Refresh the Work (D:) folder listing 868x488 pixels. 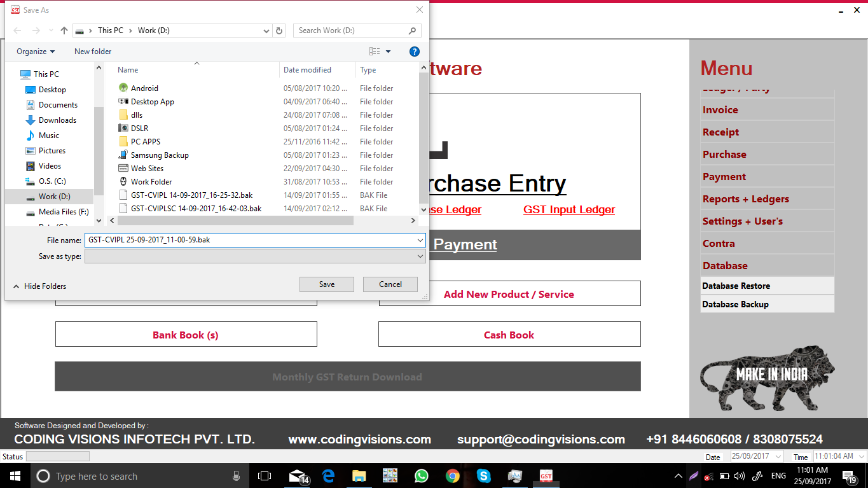pos(279,30)
